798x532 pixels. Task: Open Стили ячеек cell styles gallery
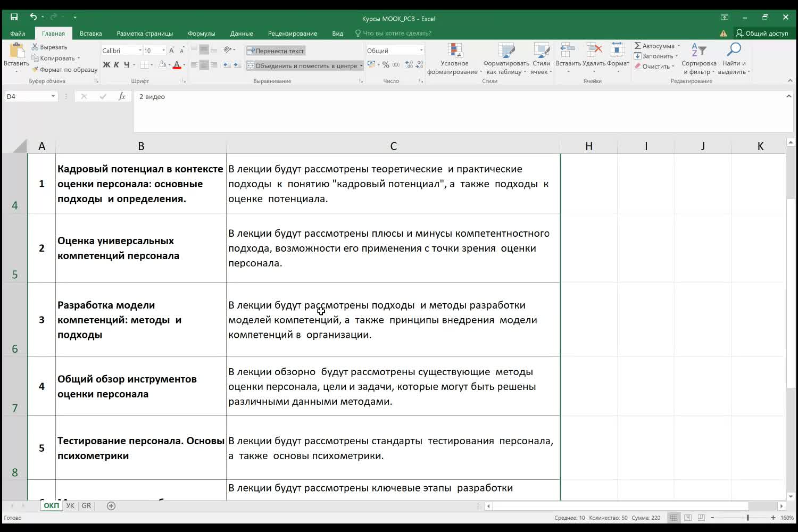coord(541,59)
